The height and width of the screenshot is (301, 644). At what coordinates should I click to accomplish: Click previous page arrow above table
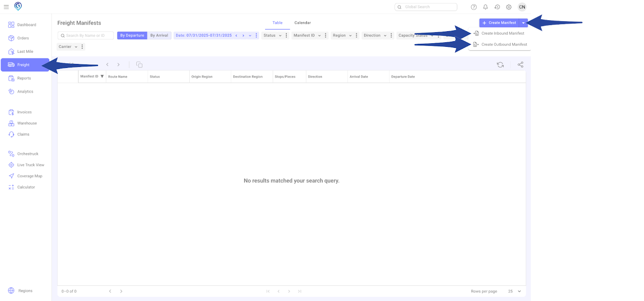(x=107, y=65)
